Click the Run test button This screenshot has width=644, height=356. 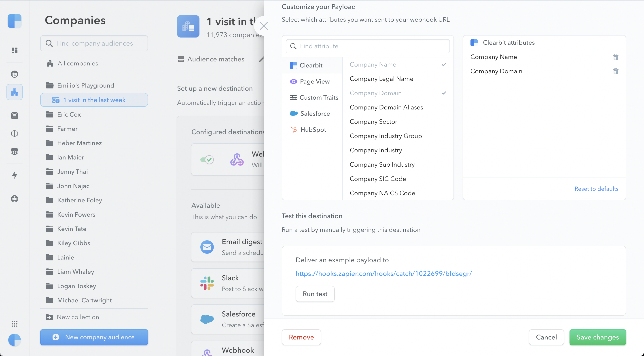click(315, 294)
